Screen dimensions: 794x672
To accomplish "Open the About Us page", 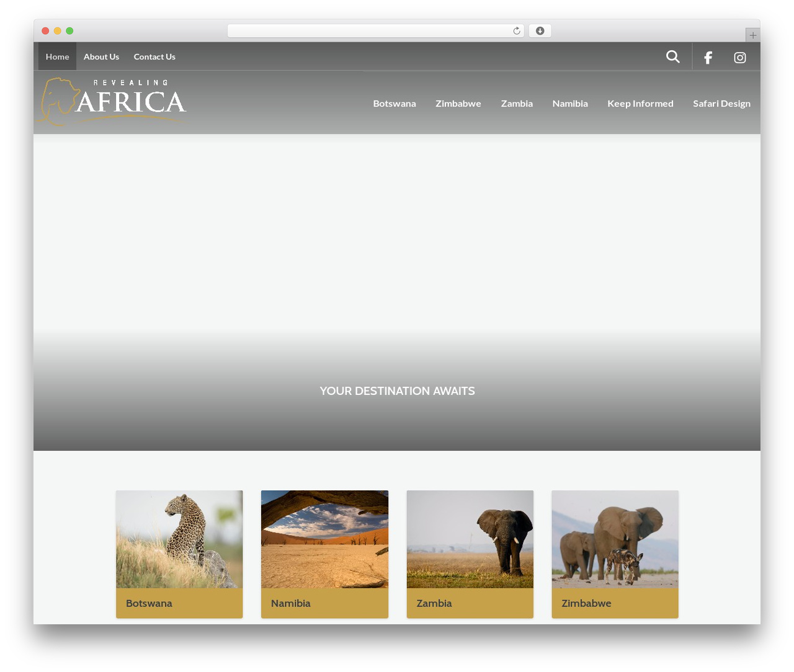I will coord(101,56).
